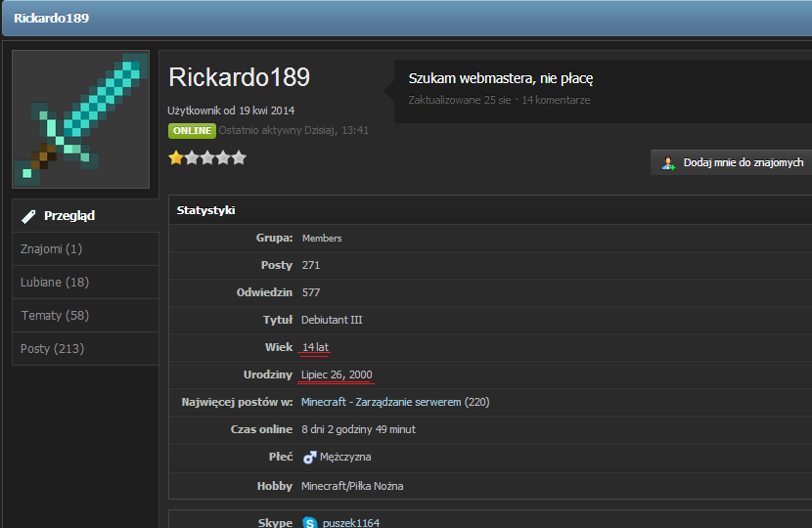The height and width of the screenshot is (528, 812).
Task: Open the diamond sword avatar image
Action: point(81,119)
